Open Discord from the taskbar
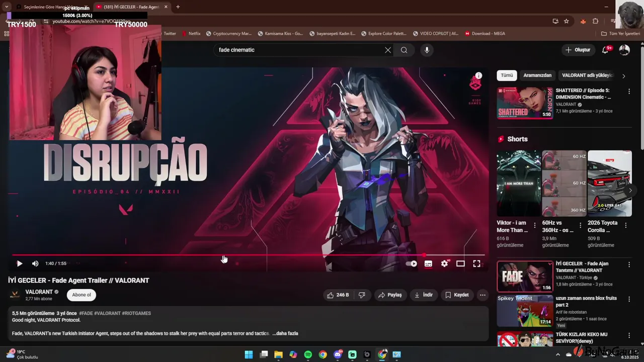The image size is (644, 362). [338, 354]
